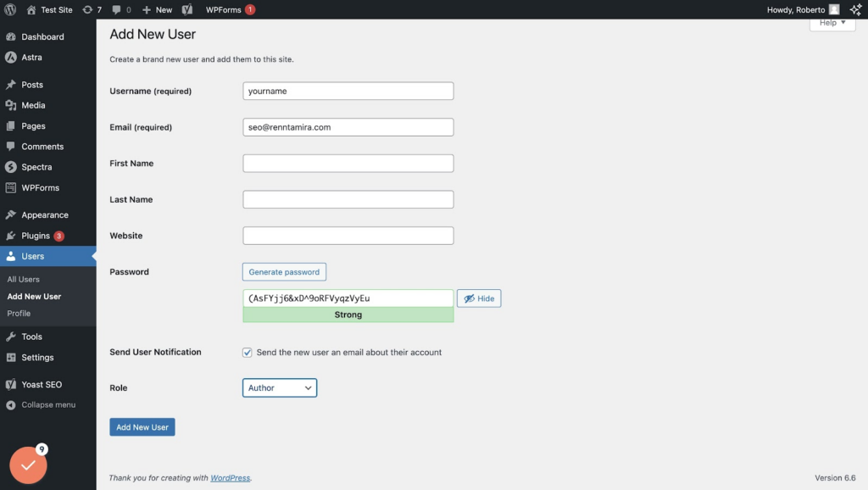Open the Yoast SEO sidebar icon

[10, 384]
